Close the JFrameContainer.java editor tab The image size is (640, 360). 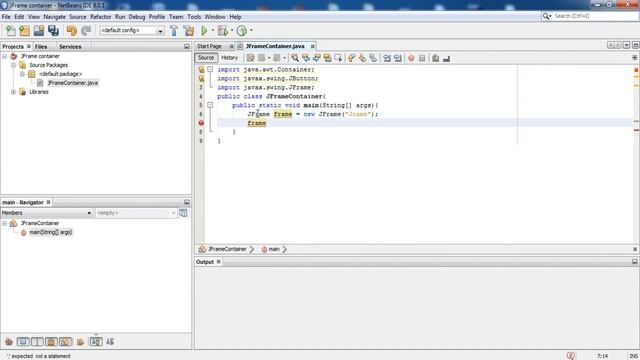[313, 47]
